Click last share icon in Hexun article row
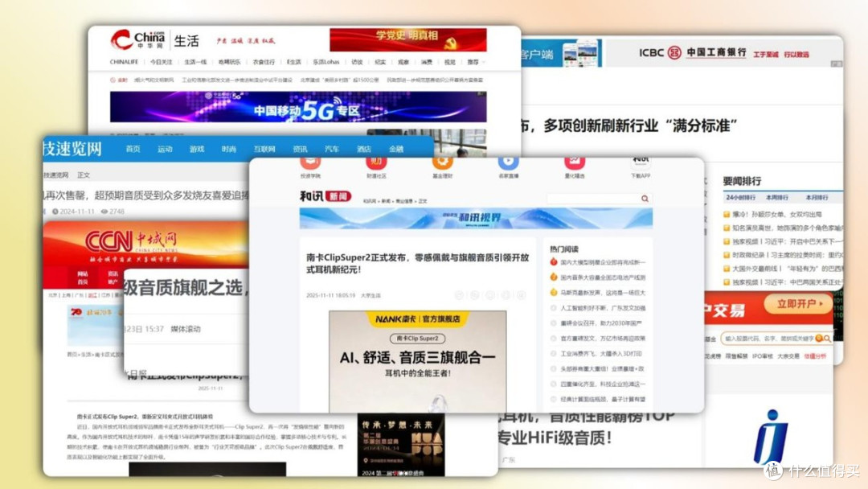Viewport: 868px width, 489px height. 522,295
